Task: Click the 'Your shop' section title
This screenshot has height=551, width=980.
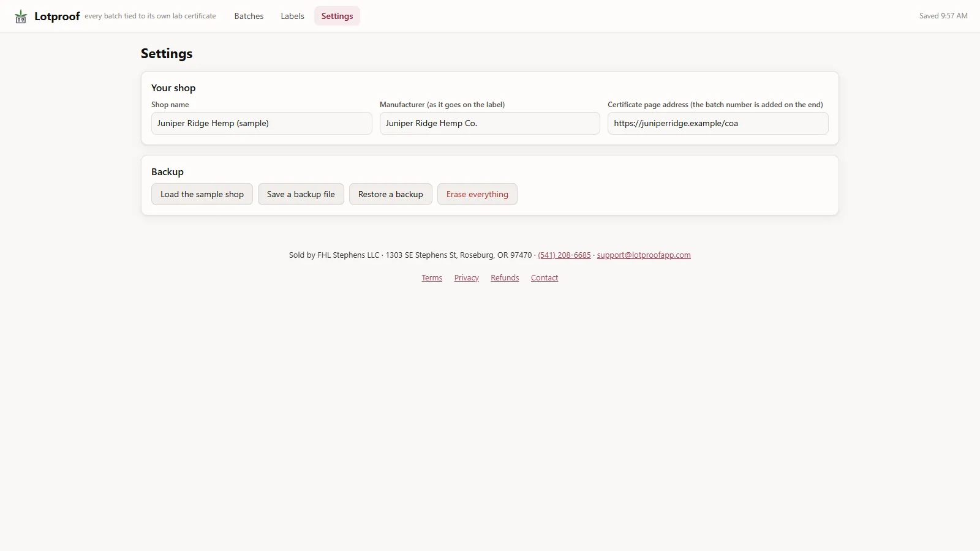Action: 173,88
